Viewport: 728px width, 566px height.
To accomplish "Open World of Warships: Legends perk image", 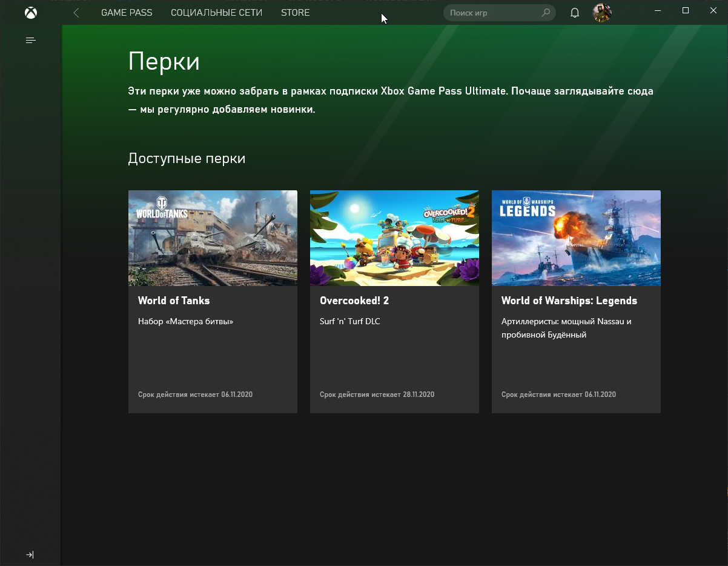I will click(576, 238).
